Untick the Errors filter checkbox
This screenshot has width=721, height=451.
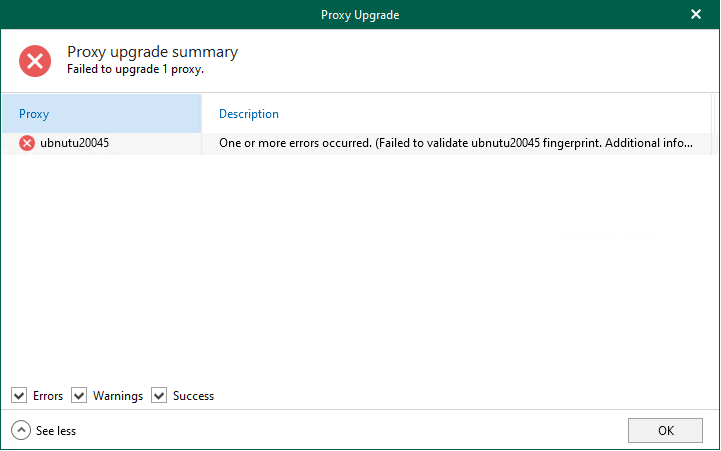[19, 396]
